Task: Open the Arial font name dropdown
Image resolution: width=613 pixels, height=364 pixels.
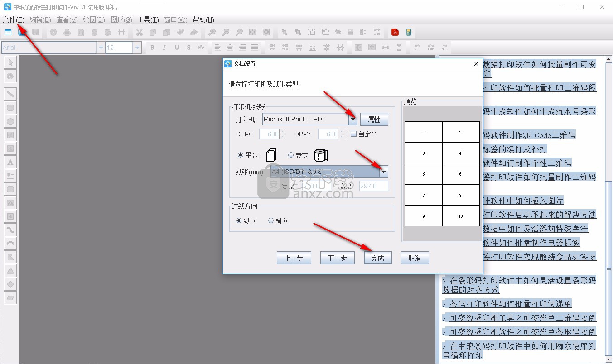Action: point(101,48)
